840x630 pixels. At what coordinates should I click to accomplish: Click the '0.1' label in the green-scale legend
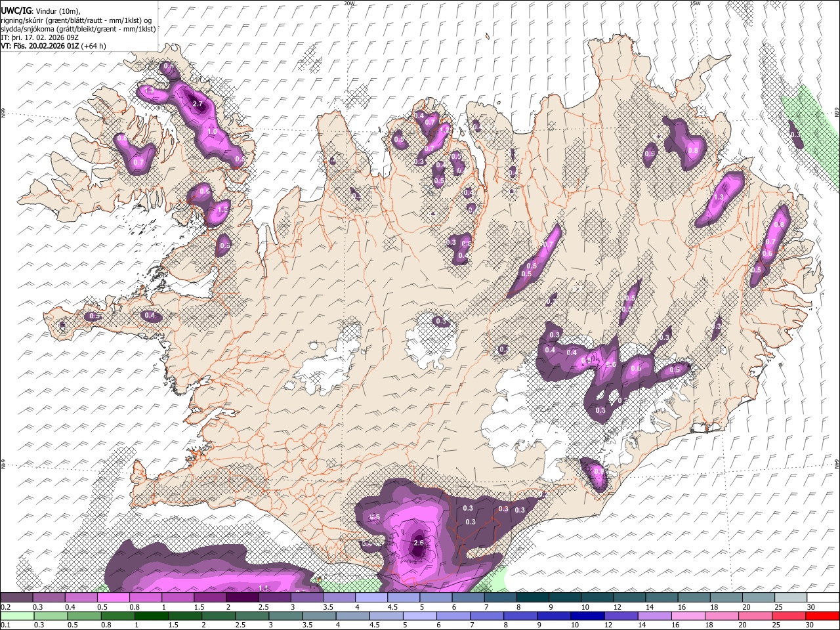pos(5,625)
